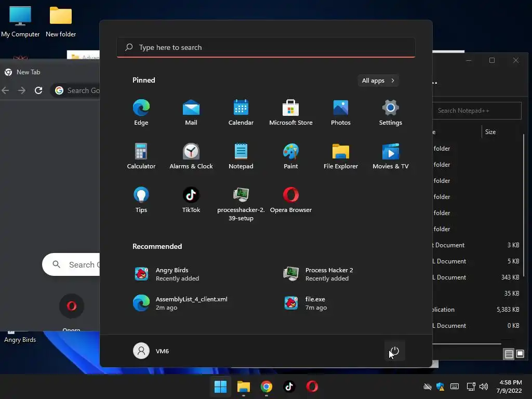Select New folder desktop icon
Image resolution: width=532 pixels, height=399 pixels.
pos(61,21)
